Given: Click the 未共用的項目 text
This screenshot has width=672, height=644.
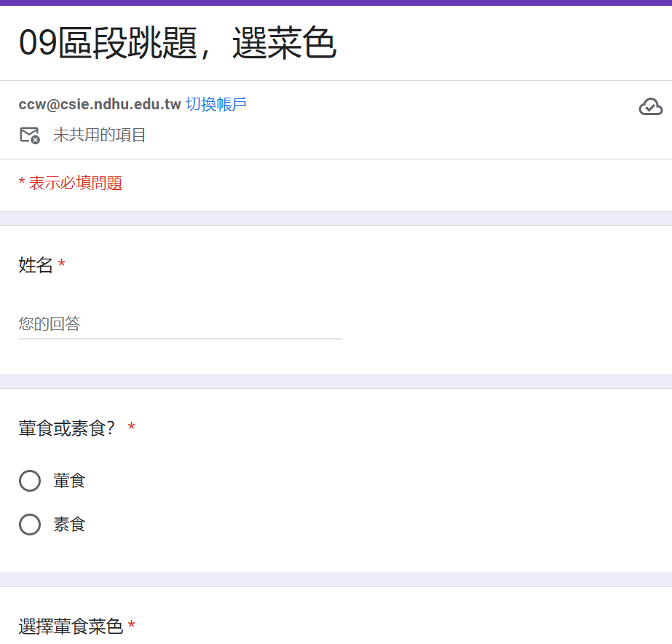Looking at the screenshot, I should pos(100,135).
